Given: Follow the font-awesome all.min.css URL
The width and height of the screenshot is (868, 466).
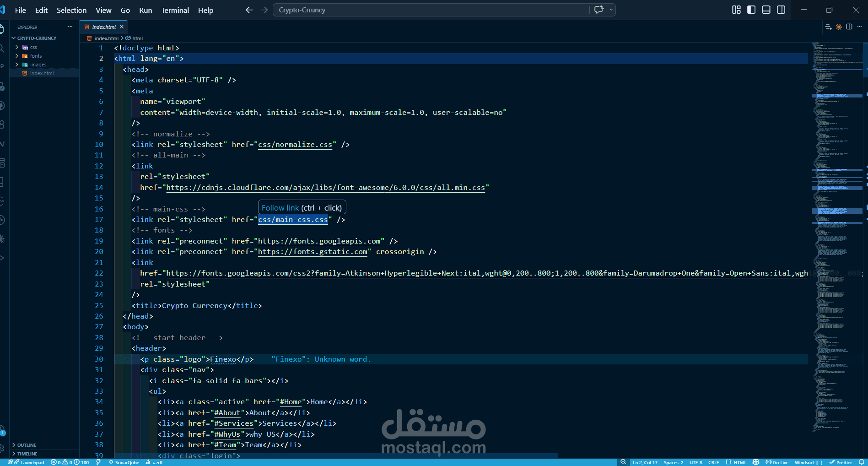Looking at the screenshot, I should coord(325,188).
